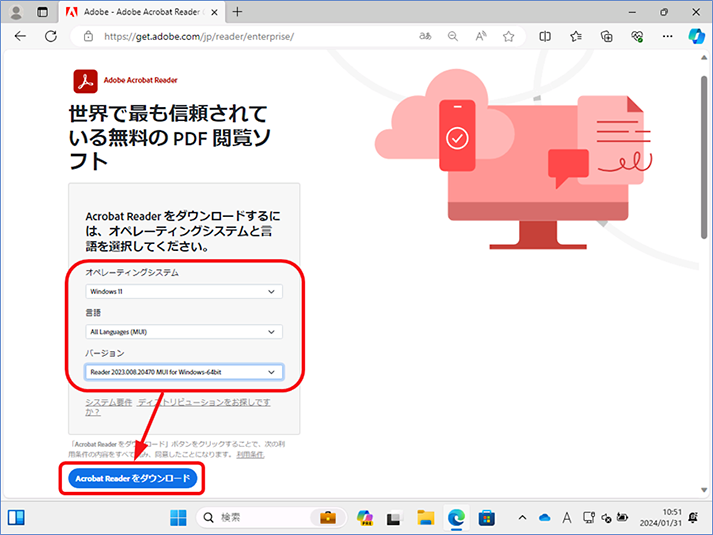The height and width of the screenshot is (535, 713).
Task: Show hidden system tray icons chevron
Action: tap(522, 518)
